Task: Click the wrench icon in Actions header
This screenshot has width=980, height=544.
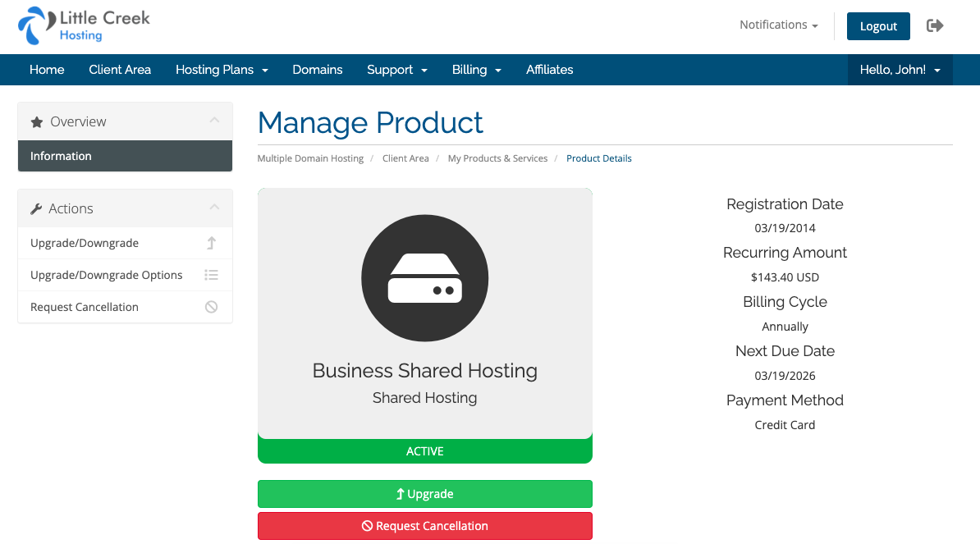Action: point(36,209)
